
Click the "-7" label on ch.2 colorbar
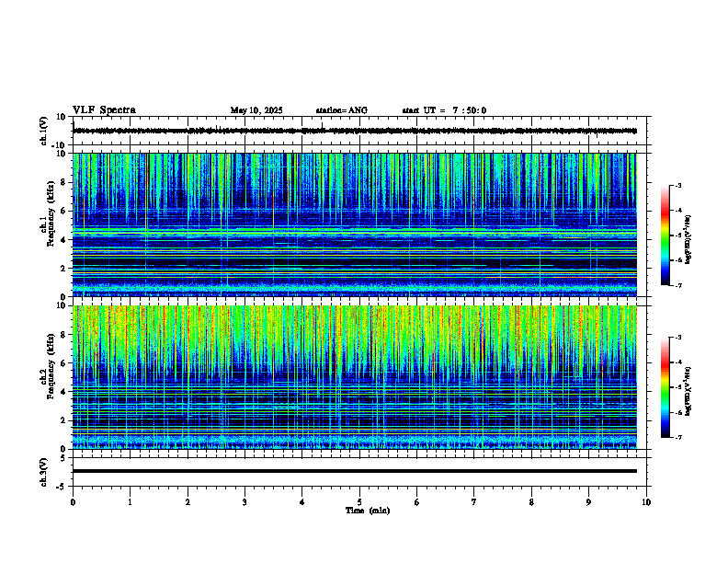[678, 437]
